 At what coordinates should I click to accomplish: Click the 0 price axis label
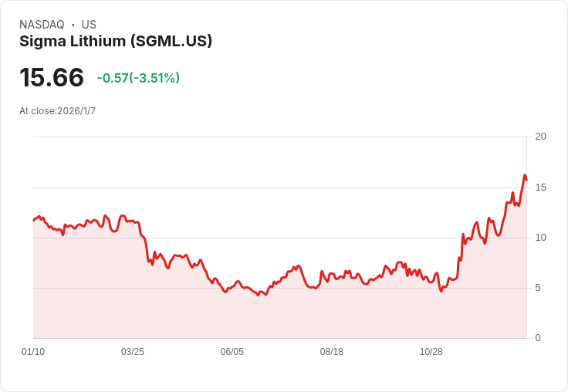(x=538, y=338)
